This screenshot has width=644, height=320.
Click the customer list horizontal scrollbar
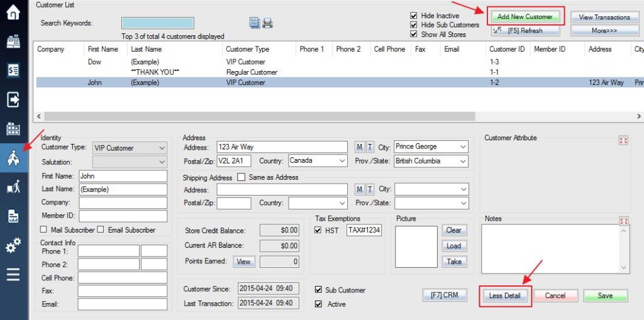(338, 116)
